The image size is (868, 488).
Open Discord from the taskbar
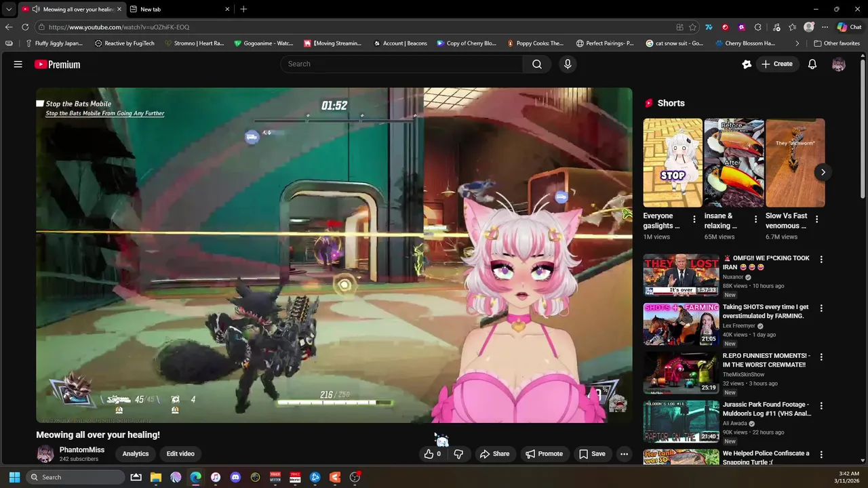pos(235,477)
